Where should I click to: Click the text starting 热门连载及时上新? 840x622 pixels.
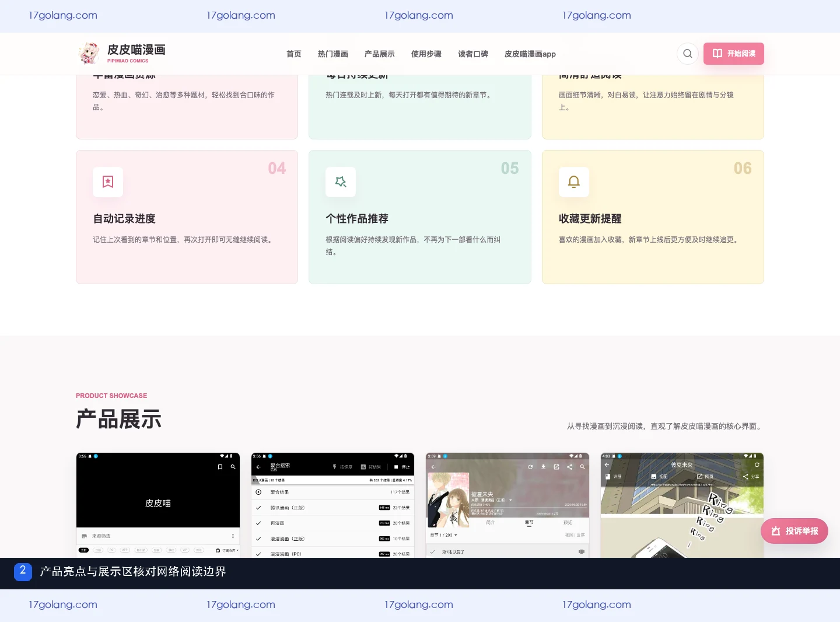(x=409, y=95)
